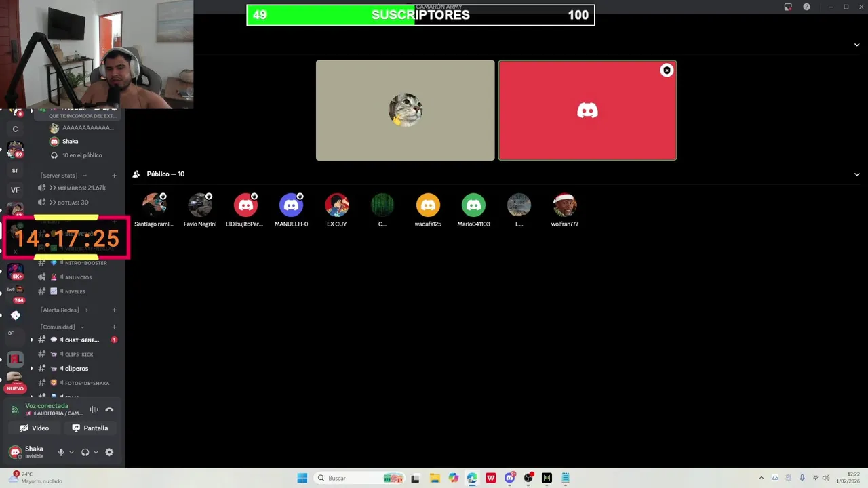Open microphone input options arrow
Screen dimensions: 868x488
point(71,452)
